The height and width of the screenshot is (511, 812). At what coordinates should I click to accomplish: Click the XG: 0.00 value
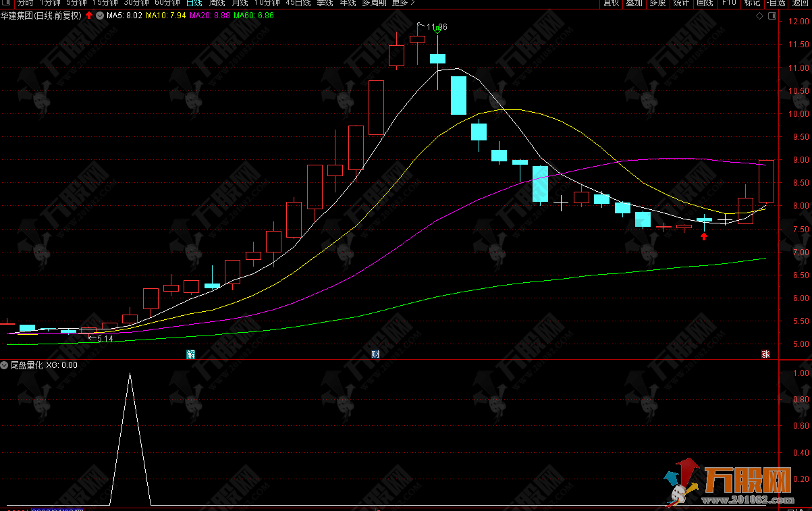pyautogui.click(x=62, y=365)
